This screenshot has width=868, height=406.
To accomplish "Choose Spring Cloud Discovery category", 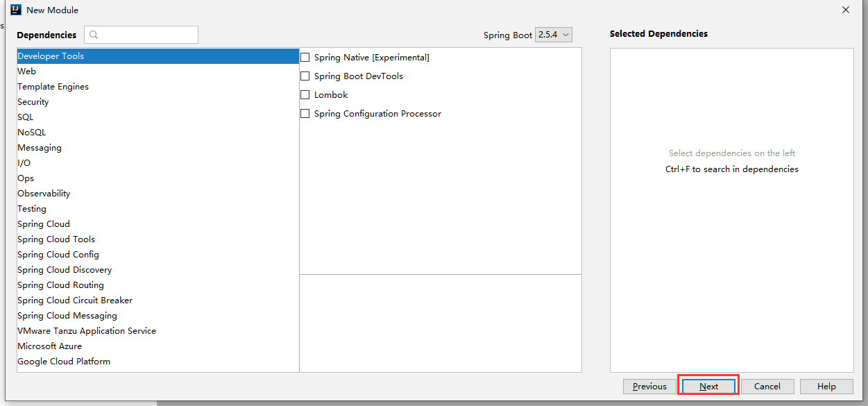I will tap(158, 270).
